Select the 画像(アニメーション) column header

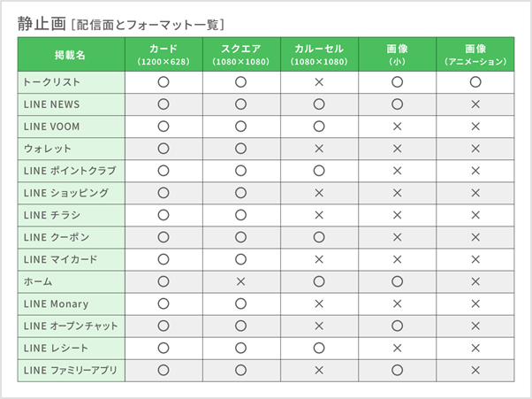point(475,54)
